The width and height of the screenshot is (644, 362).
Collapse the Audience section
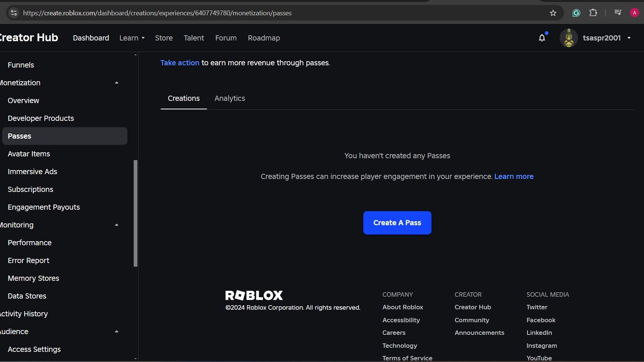[x=116, y=331]
